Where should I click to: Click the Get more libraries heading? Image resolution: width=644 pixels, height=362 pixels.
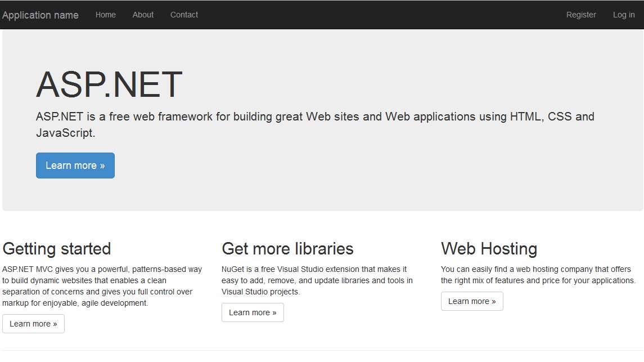pos(287,249)
